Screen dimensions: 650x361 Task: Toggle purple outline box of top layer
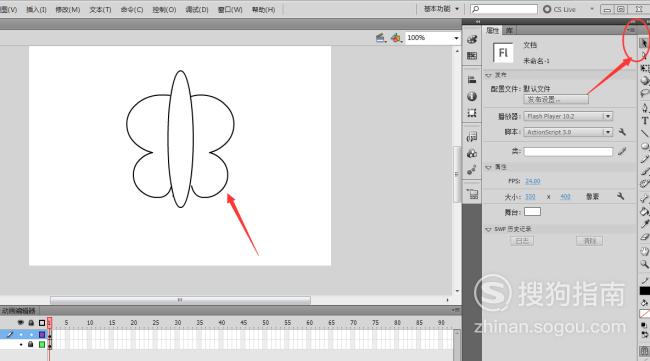click(x=42, y=334)
